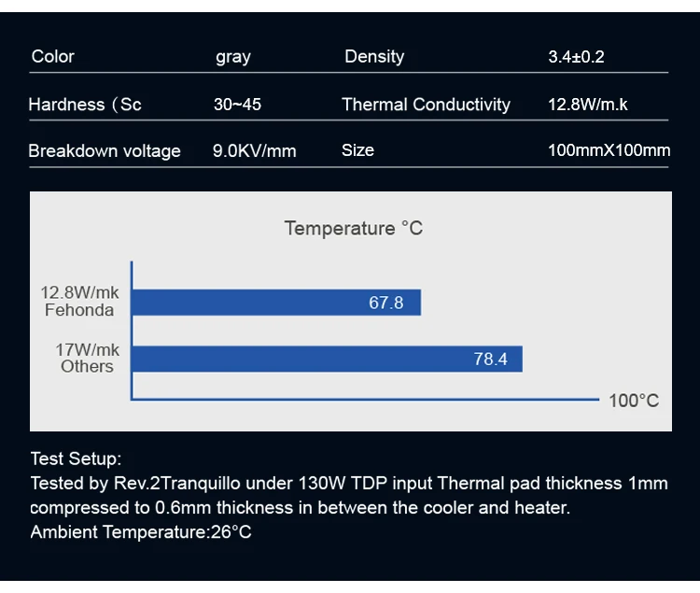Screen dimensions: 700x593
Task: Click the Fehonda 67.8 temperature bar
Action: 276,303
